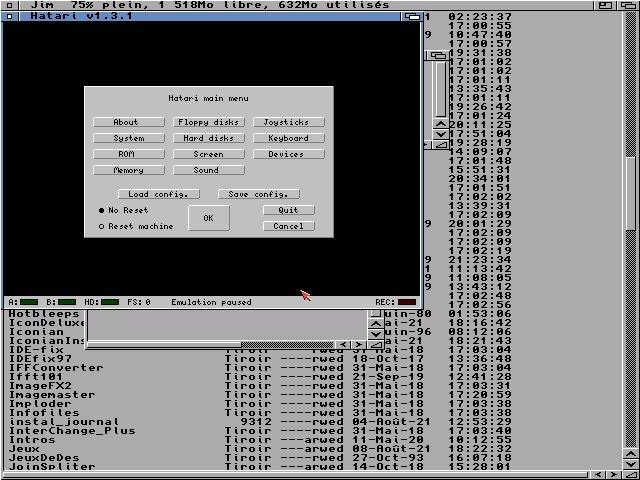
Task: Open System settings
Action: tap(129, 138)
